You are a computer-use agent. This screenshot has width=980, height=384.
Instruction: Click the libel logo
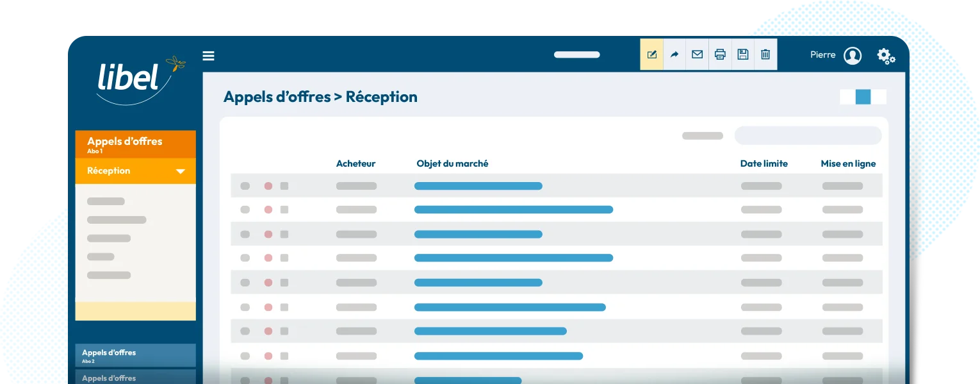pos(141,79)
